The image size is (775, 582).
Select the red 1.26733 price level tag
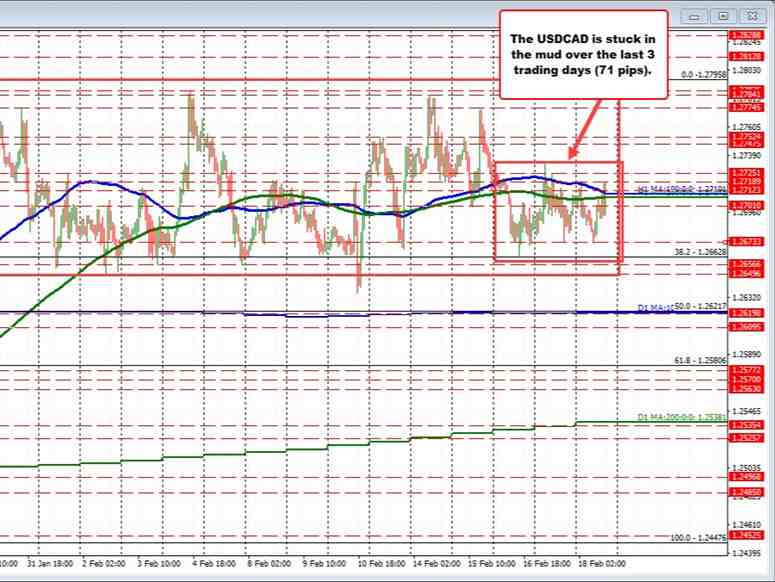(746, 242)
